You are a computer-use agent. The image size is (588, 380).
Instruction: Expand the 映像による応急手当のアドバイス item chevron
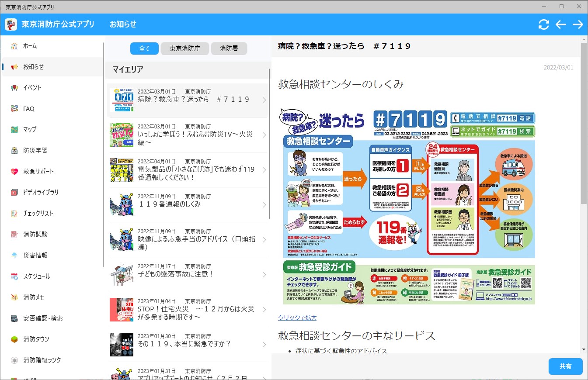point(264,240)
